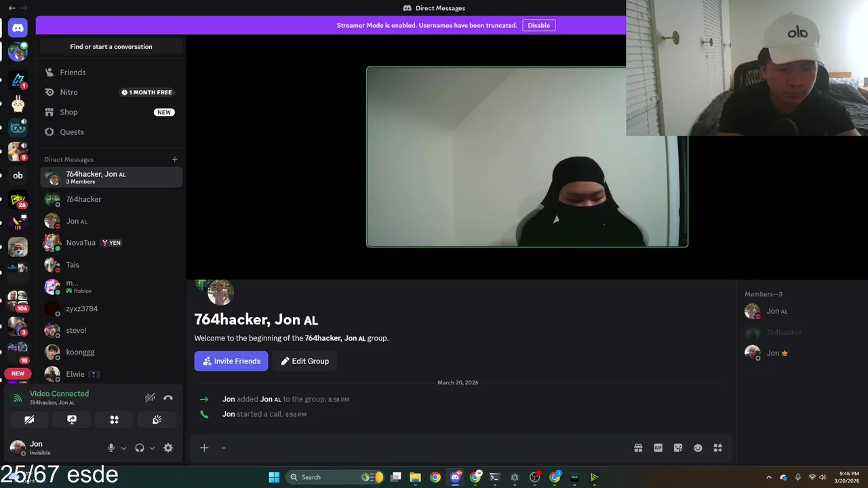Show the connection signal details icon
This screenshot has width=868, height=488.
pyautogui.click(x=18, y=398)
